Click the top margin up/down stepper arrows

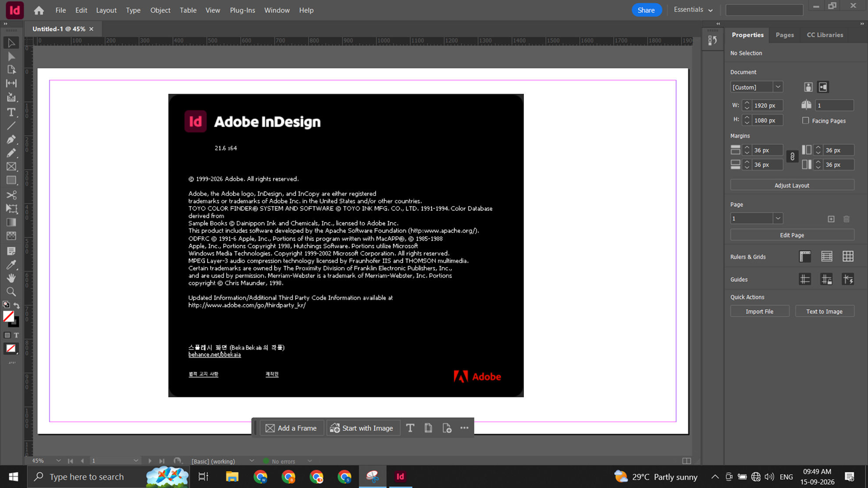click(747, 150)
